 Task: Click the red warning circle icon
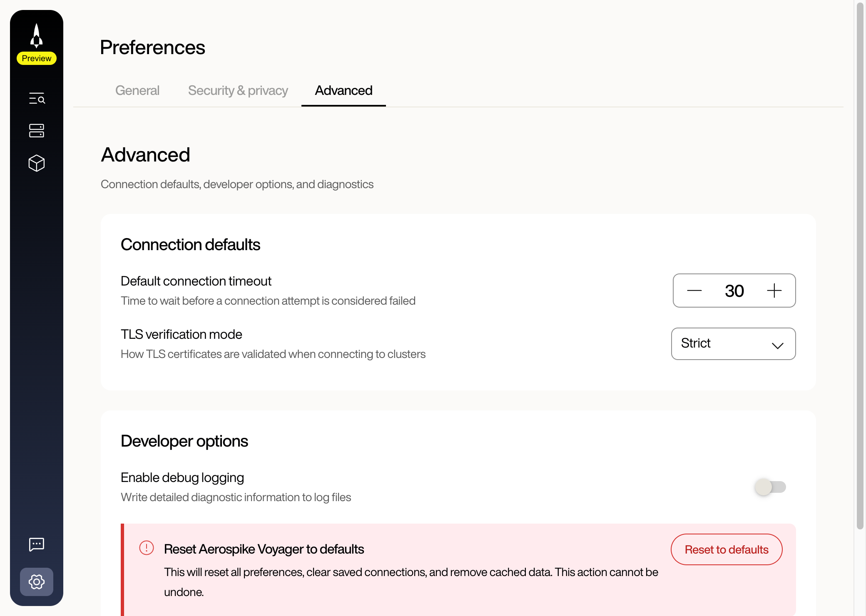point(147,548)
